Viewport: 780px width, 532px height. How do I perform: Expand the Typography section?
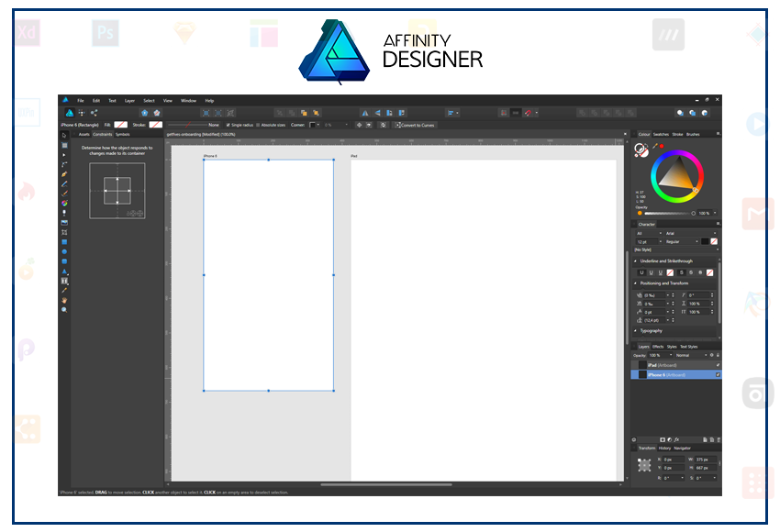[x=635, y=330]
